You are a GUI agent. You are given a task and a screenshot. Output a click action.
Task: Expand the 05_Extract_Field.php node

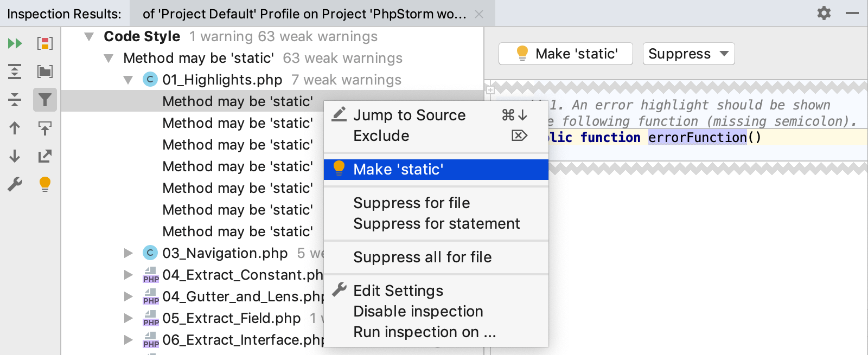[x=129, y=318]
